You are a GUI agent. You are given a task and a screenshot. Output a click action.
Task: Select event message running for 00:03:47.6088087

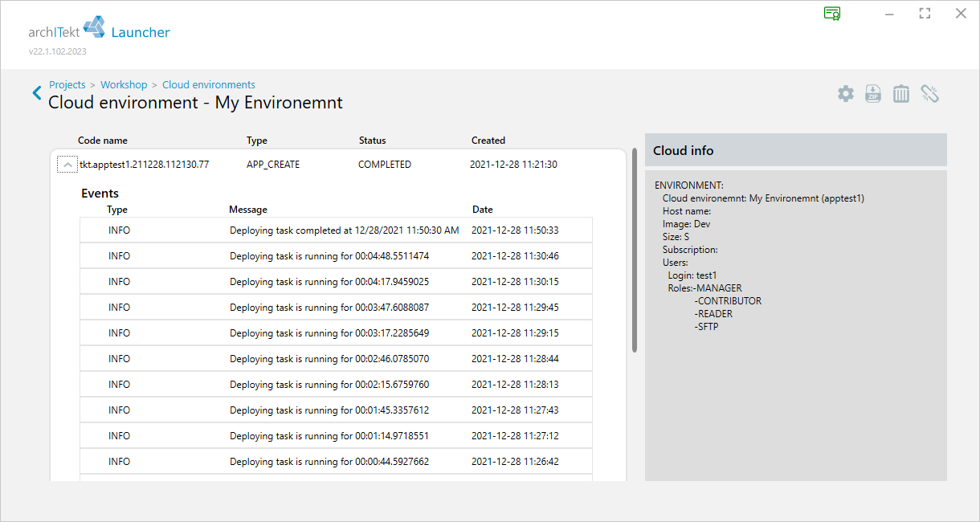(x=329, y=308)
